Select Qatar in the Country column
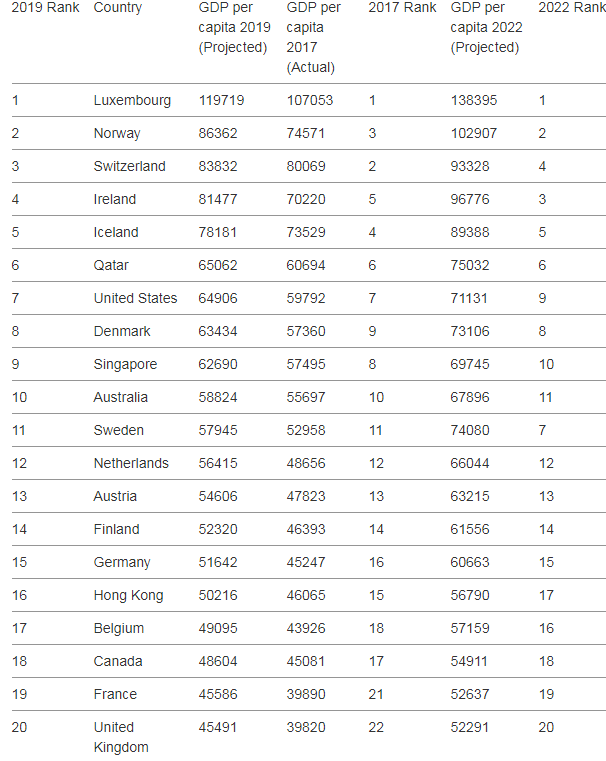This screenshot has width=606, height=761. pos(111,265)
